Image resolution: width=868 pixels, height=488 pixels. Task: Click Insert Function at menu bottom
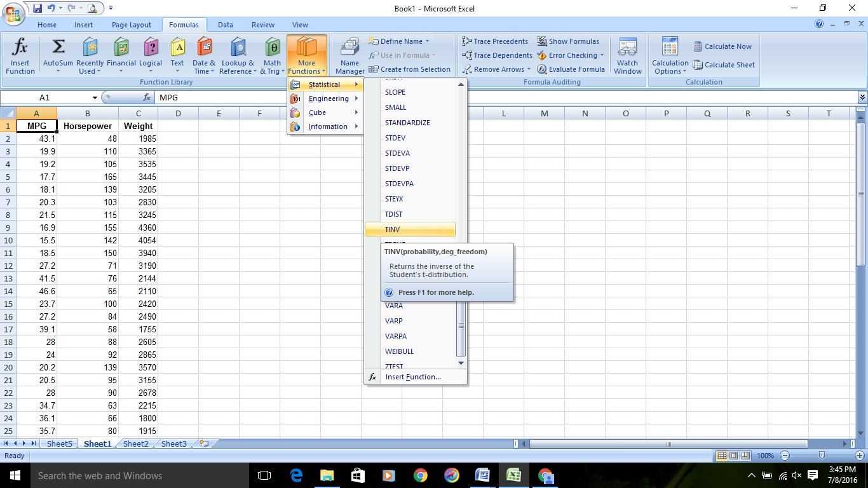pyautogui.click(x=412, y=377)
